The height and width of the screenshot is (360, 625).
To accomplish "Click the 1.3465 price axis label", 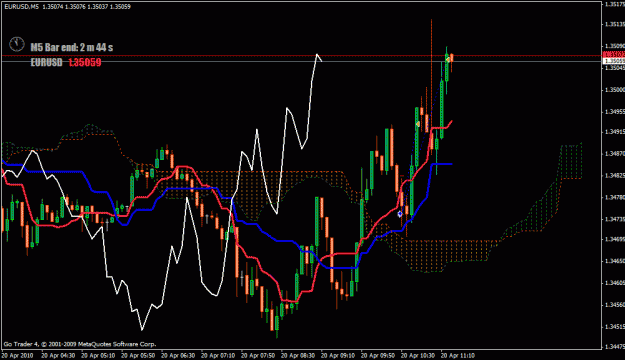I will point(615,261).
